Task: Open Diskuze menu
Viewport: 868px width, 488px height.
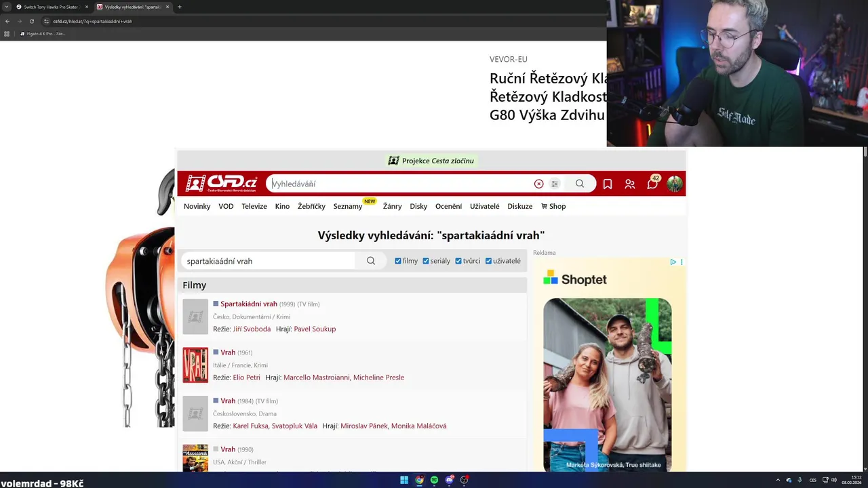Action: coord(519,206)
